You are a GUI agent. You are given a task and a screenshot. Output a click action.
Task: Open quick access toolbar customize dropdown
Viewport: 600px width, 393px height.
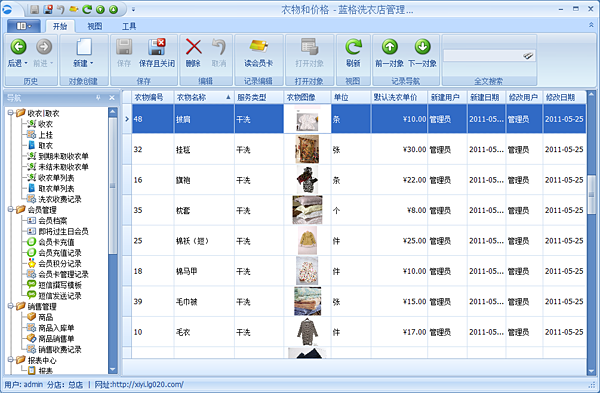pos(134,9)
